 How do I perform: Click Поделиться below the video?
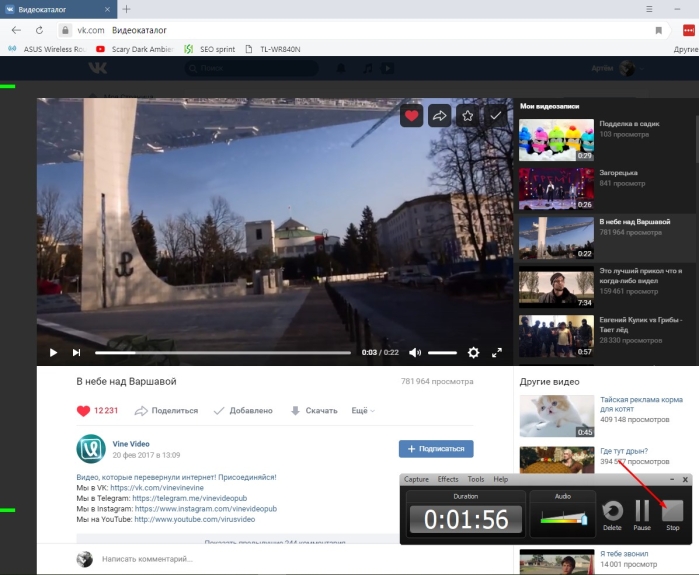point(166,411)
